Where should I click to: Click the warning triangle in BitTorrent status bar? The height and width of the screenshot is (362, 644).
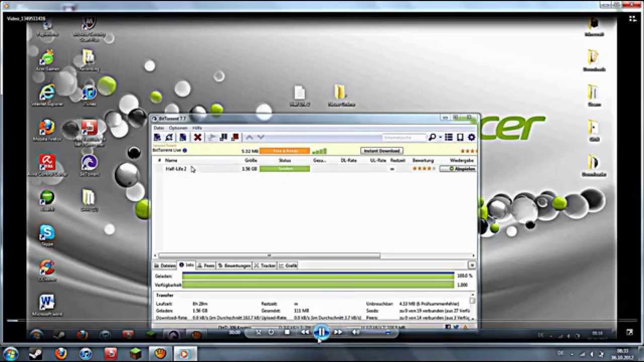(465, 327)
